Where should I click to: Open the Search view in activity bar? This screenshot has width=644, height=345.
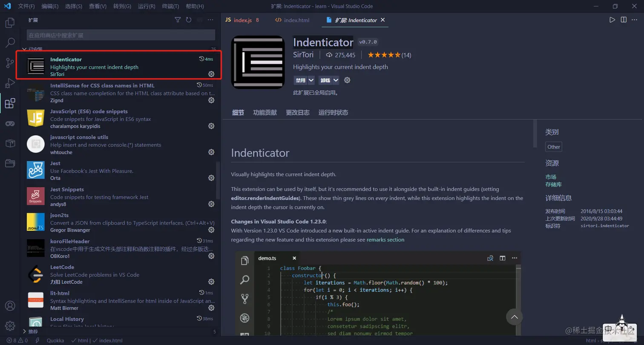coord(10,43)
